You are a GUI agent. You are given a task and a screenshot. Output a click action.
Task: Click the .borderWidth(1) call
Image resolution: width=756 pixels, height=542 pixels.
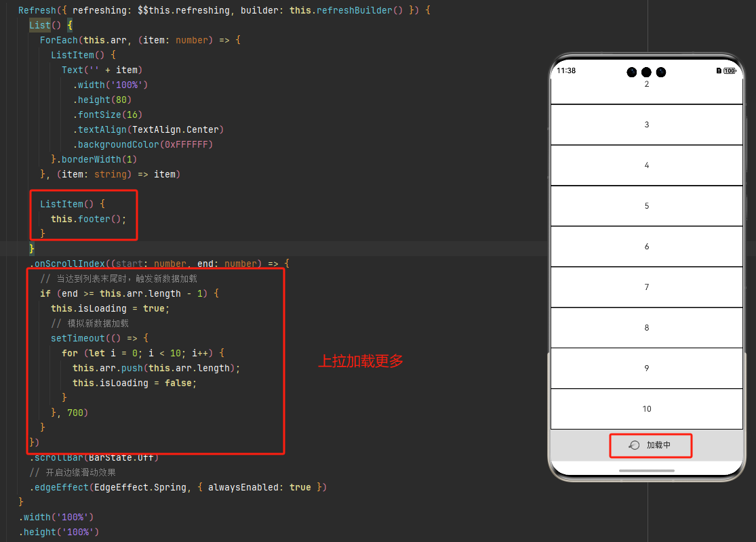click(x=96, y=159)
